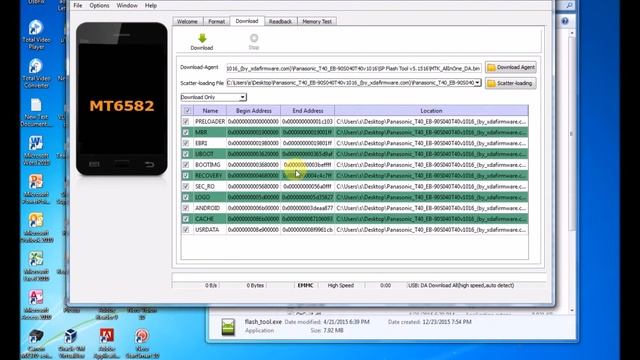The image size is (640, 360).
Task: Uncheck the EBR1 partition checkbox
Action: coord(186,143)
